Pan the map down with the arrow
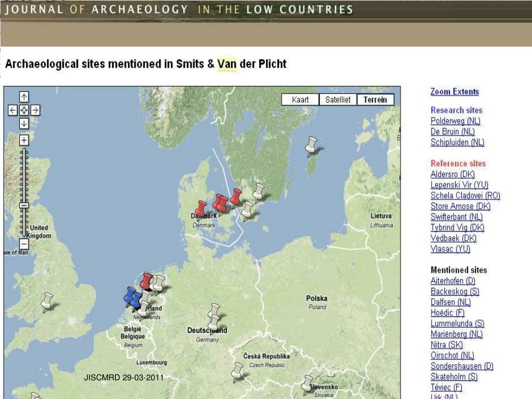This screenshot has height=399, width=532. click(24, 124)
